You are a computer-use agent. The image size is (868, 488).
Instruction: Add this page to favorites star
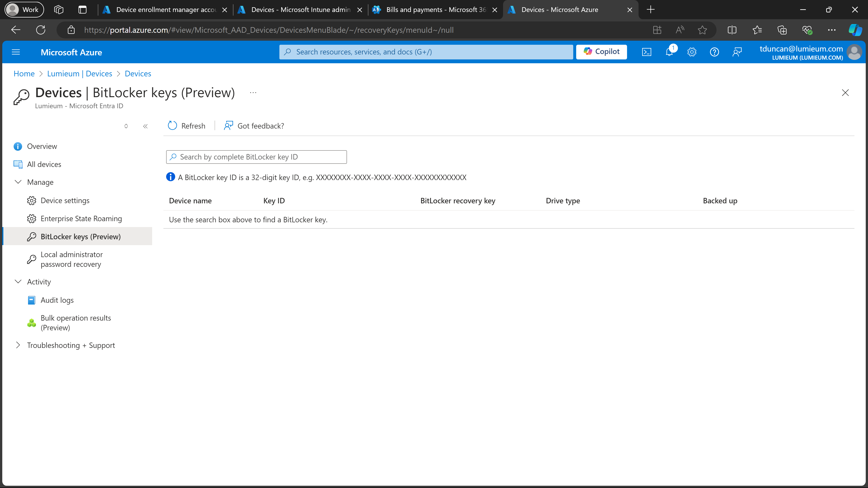[703, 30]
